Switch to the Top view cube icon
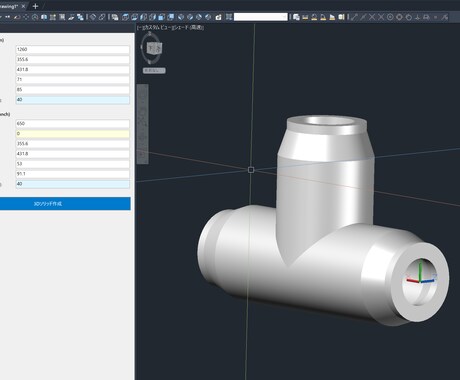The width and height of the screenshot is (460, 380). 125,17
